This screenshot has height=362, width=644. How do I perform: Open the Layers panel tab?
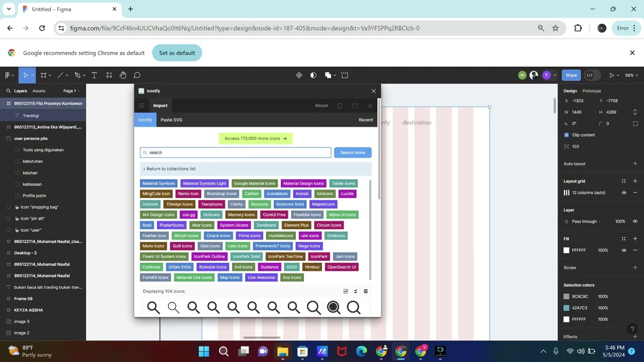[21, 91]
